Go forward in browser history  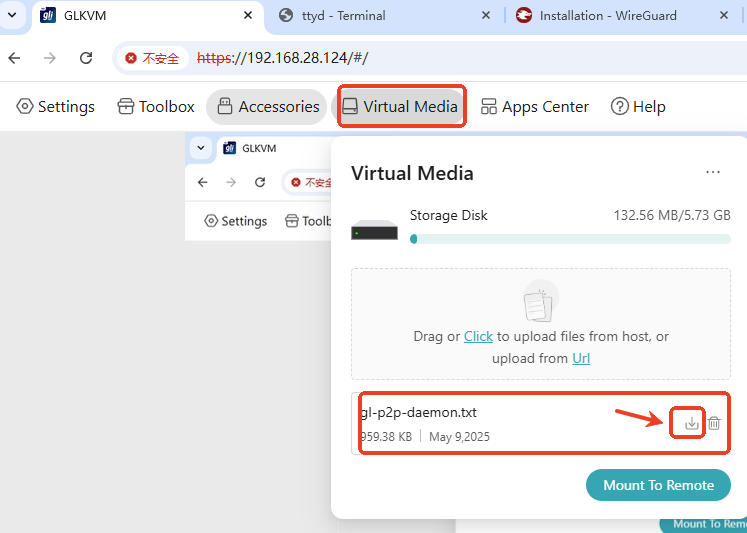pos(50,58)
